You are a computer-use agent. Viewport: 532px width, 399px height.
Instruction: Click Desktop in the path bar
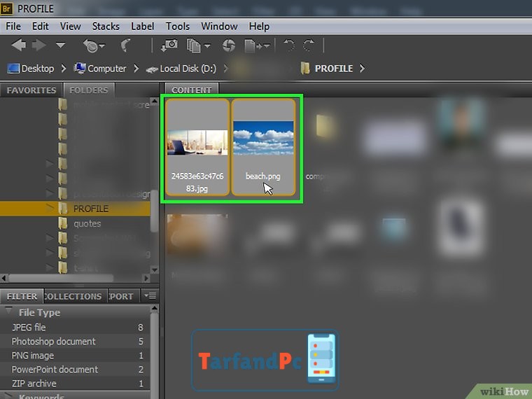[x=31, y=69]
